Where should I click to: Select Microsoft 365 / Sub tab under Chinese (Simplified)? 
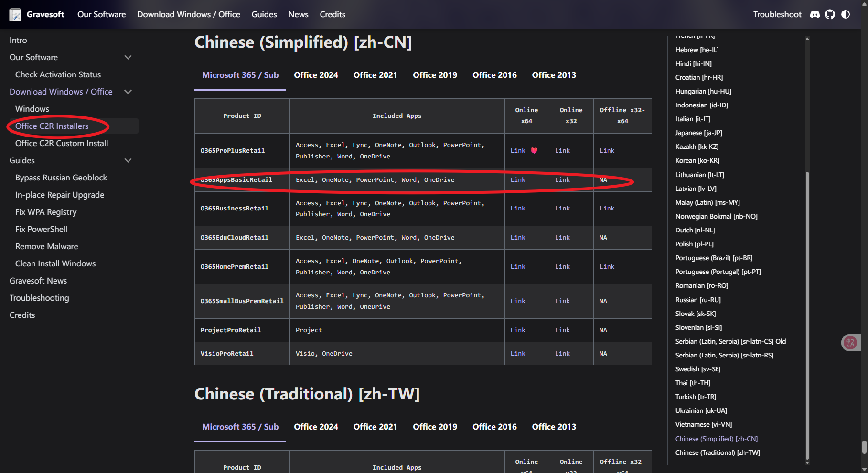click(x=240, y=75)
